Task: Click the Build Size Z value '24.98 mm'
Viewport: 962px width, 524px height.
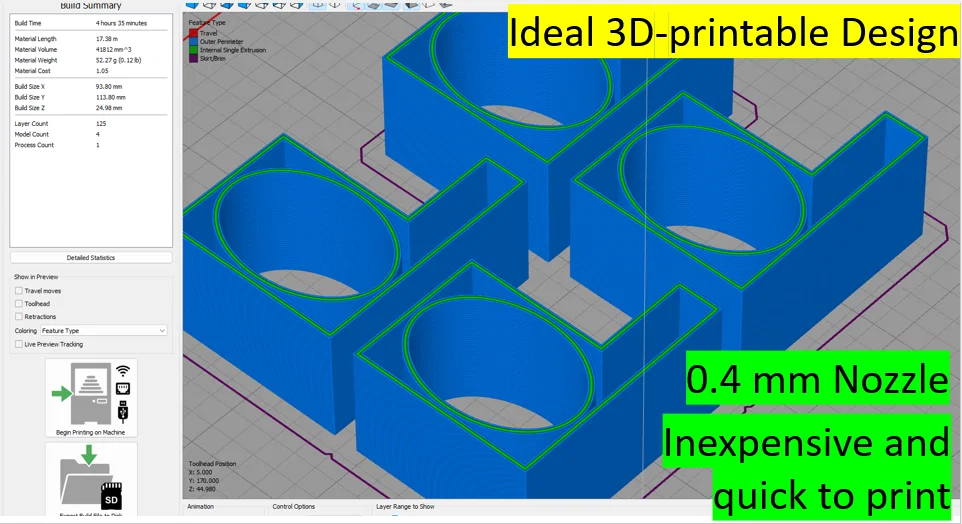Action: click(x=109, y=108)
